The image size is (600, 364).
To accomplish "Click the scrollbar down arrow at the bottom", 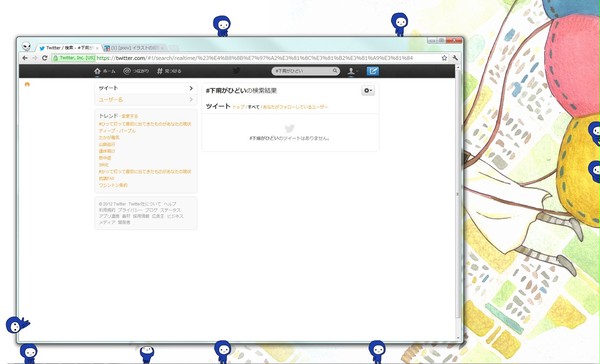I will click(x=458, y=338).
